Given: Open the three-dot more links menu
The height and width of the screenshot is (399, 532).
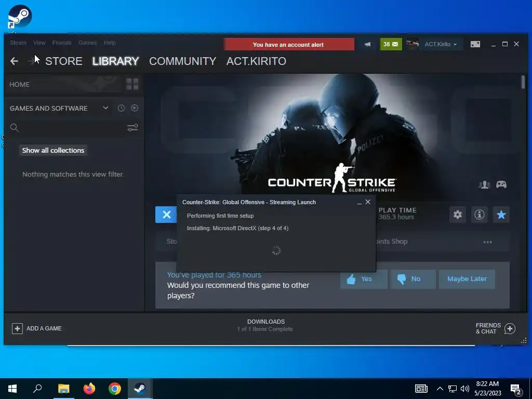Looking at the screenshot, I should tap(487, 242).
